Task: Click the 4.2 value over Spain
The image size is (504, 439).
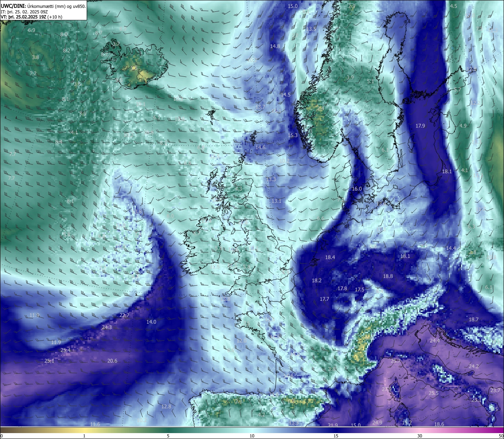Action: (x=261, y=415)
